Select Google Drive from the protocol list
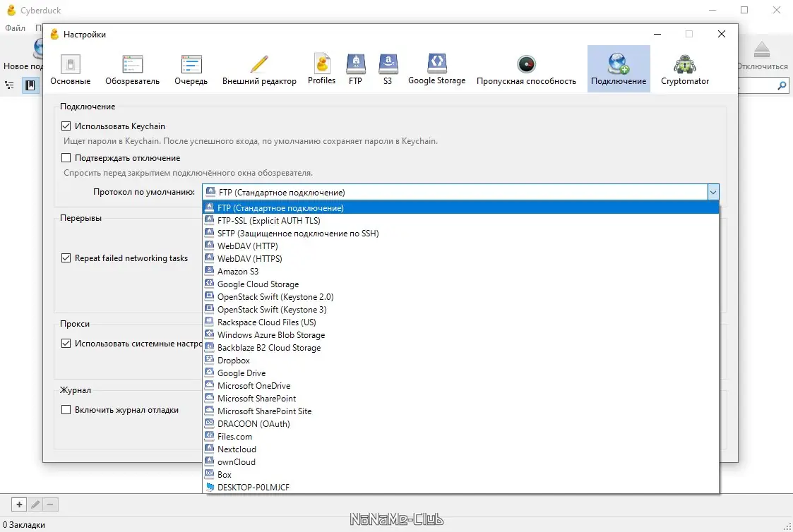 tap(460, 373)
